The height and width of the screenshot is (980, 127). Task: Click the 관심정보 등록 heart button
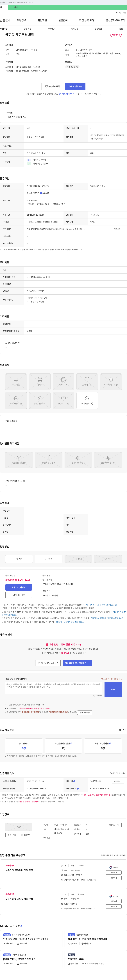tap(52, 86)
